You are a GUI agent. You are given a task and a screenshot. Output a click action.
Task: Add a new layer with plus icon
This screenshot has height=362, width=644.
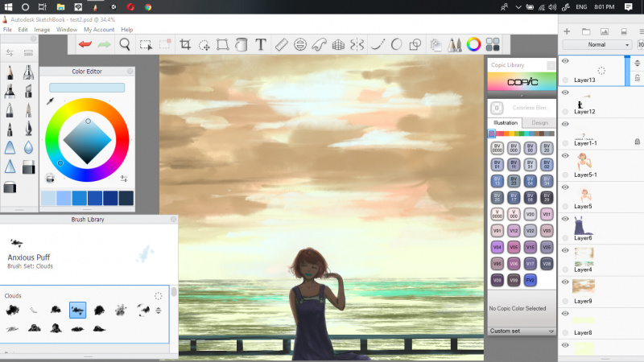tap(567, 31)
